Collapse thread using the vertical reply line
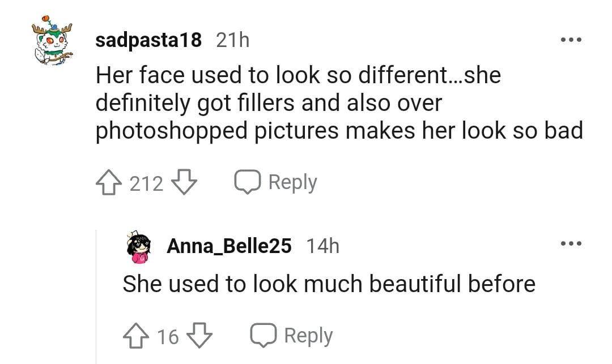 pos(96,294)
